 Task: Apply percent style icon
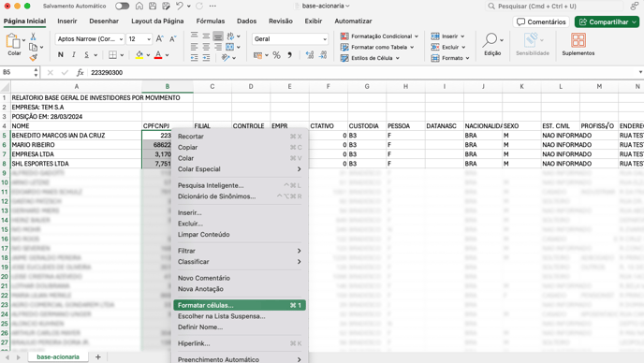[277, 55]
